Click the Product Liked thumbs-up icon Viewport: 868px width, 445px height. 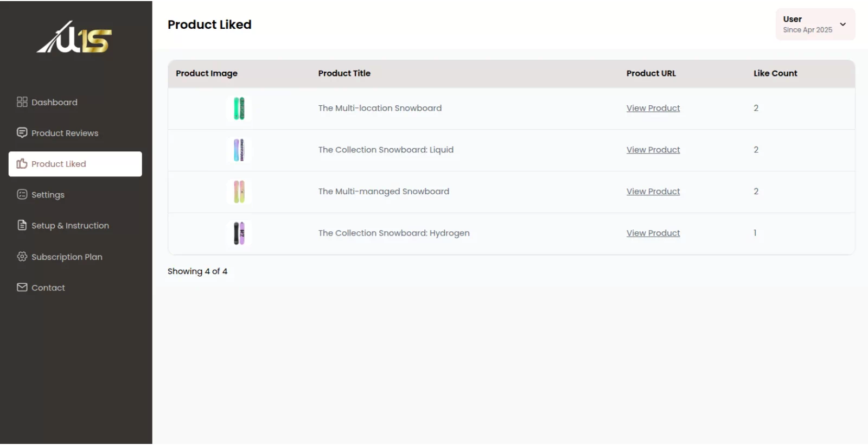click(x=22, y=164)
